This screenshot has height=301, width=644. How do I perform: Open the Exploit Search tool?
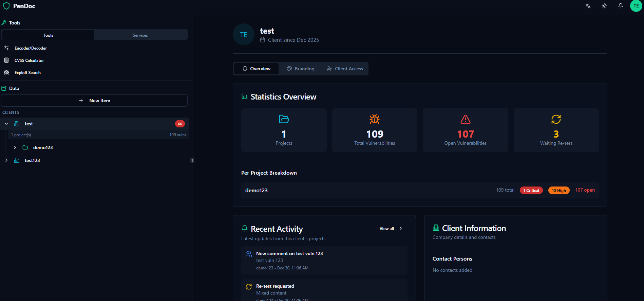27,73
